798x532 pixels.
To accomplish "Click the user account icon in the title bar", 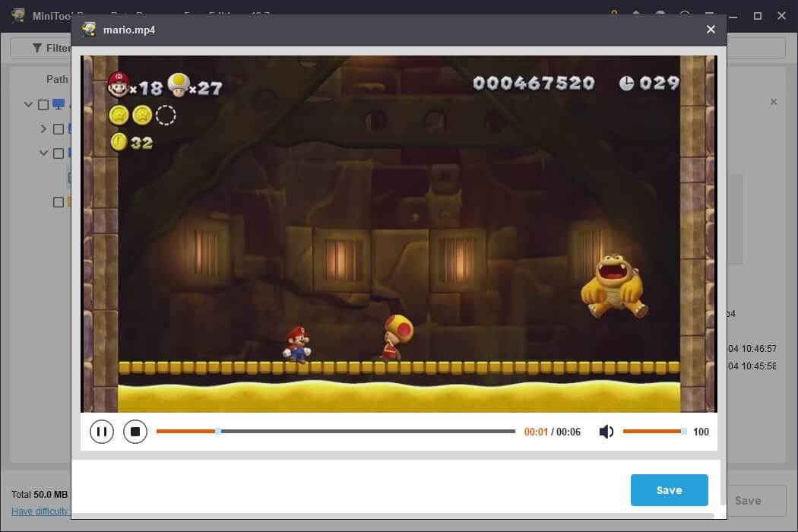I will 660,15.
